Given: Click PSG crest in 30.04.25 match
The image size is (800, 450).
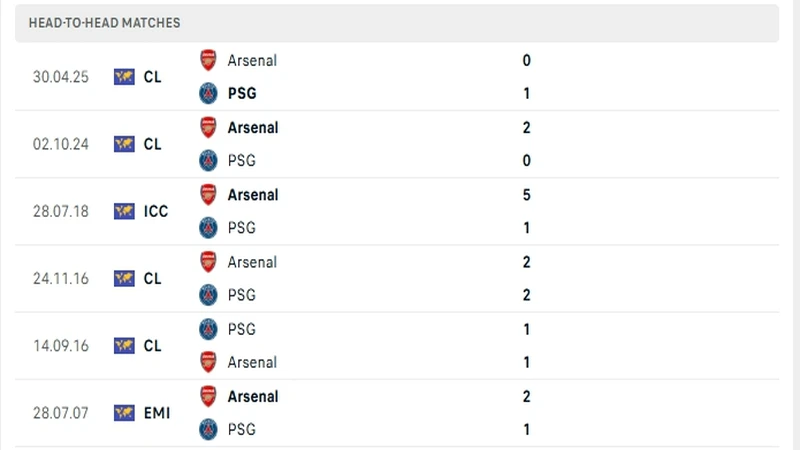Looking at the screenshot, I should 208,94.
